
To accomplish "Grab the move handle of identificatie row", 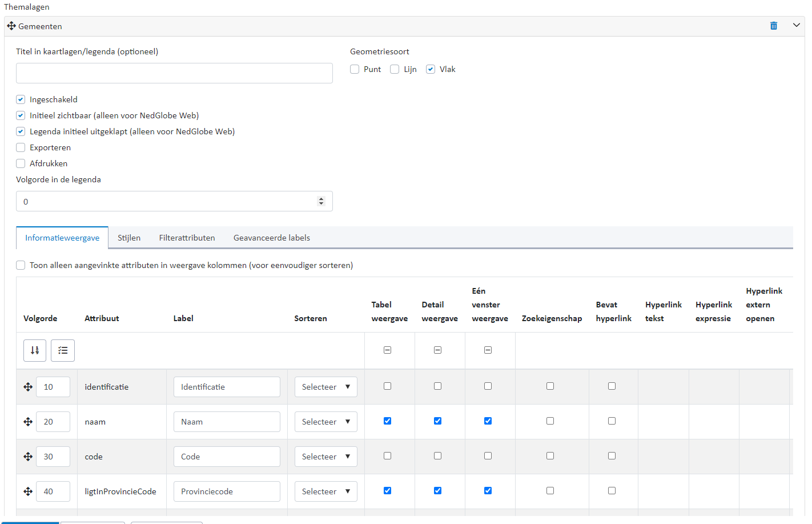I will [28, 387].
